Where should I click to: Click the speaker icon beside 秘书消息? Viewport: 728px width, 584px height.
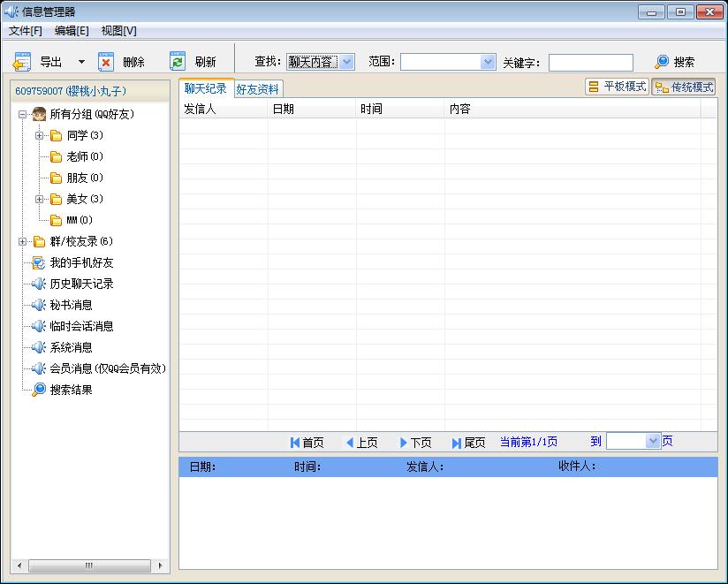pyautogui.click(x=39, y=305)
